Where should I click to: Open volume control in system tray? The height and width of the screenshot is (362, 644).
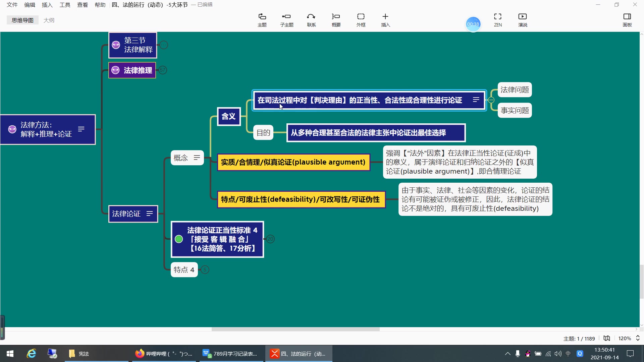click(558, 354)
